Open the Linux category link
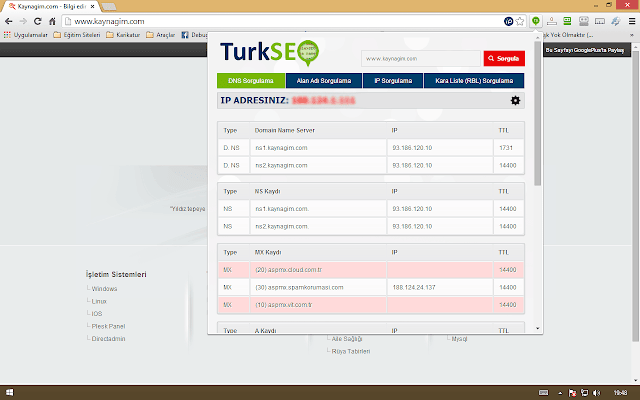Screen dimensions: 640x400 (99, 301)
